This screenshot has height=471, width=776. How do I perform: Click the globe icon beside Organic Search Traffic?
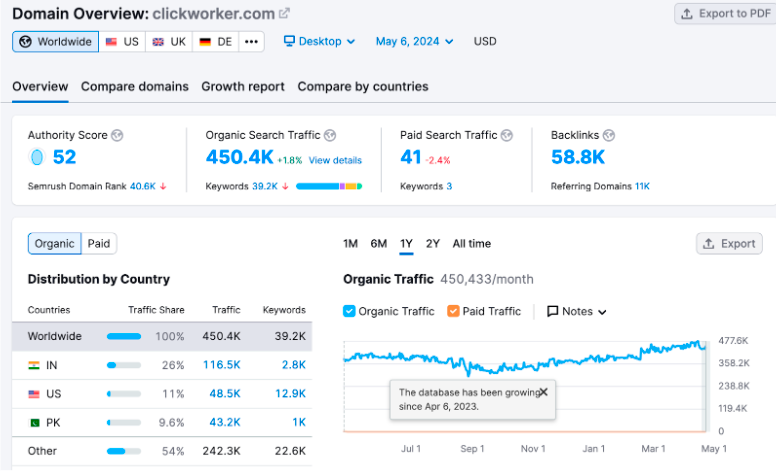(330, 135)
